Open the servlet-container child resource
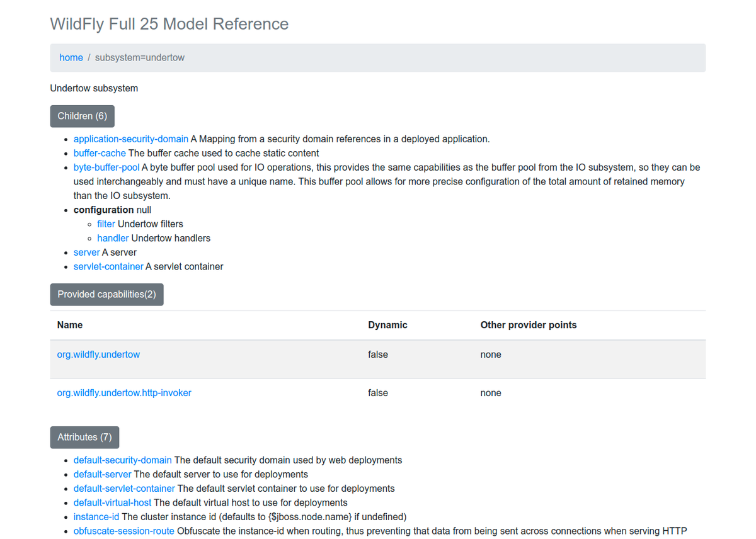 tap(108, 266)
